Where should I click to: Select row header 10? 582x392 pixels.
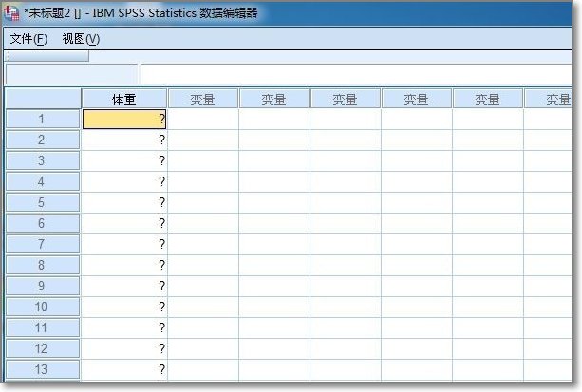[43, 307]
